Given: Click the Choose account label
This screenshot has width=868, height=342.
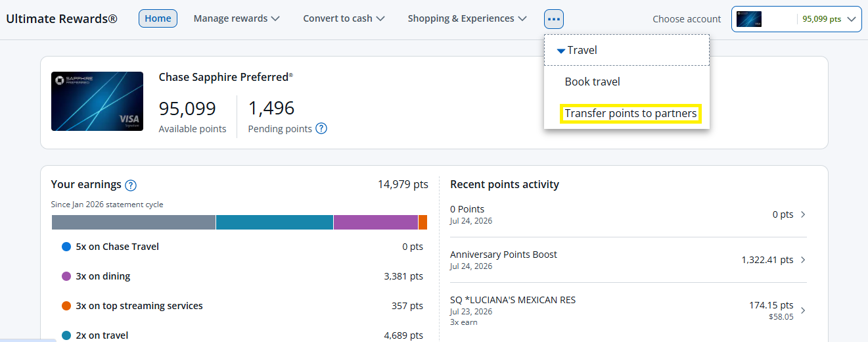Looking at the screenshot, I should tap(687, 19).
